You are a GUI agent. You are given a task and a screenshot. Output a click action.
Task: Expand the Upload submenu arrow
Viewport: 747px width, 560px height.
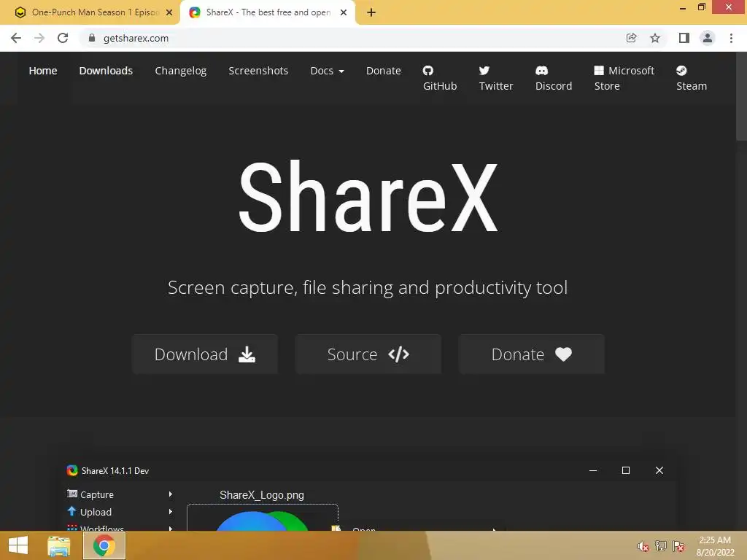171,512
